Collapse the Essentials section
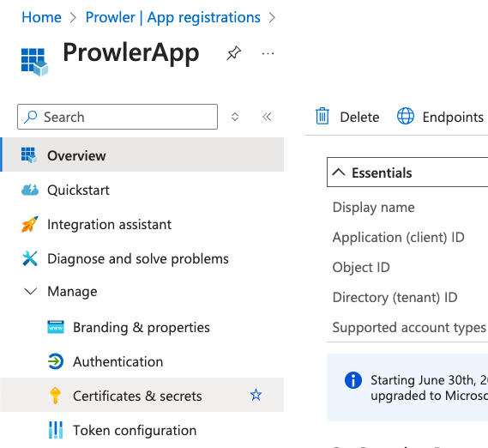This screenshot has height=448, width=488. [407, 173]
